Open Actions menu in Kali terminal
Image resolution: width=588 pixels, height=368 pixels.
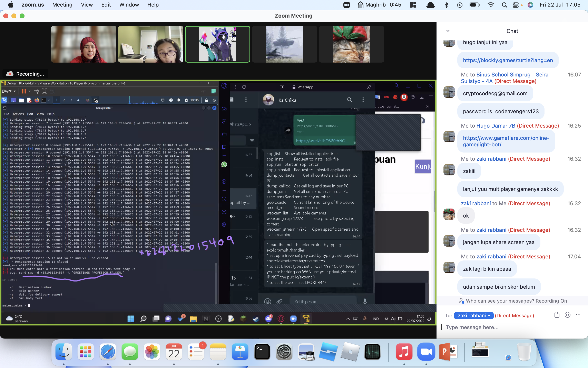click(x=18, y=114)
